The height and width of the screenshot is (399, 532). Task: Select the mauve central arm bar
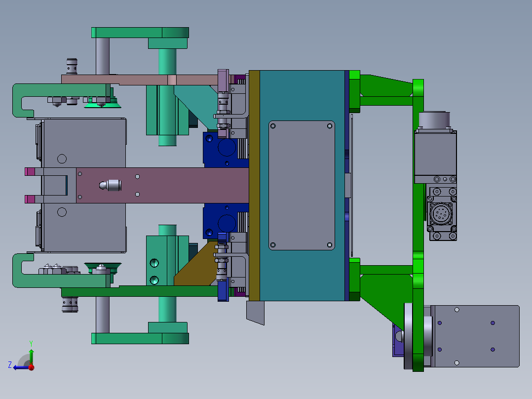point(162,185)
